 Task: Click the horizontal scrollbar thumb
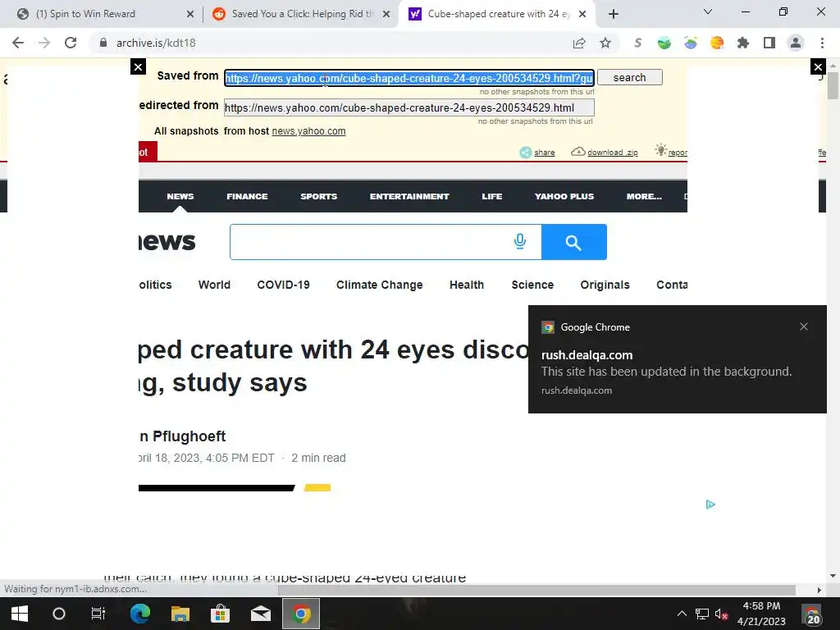pos(536,590)
